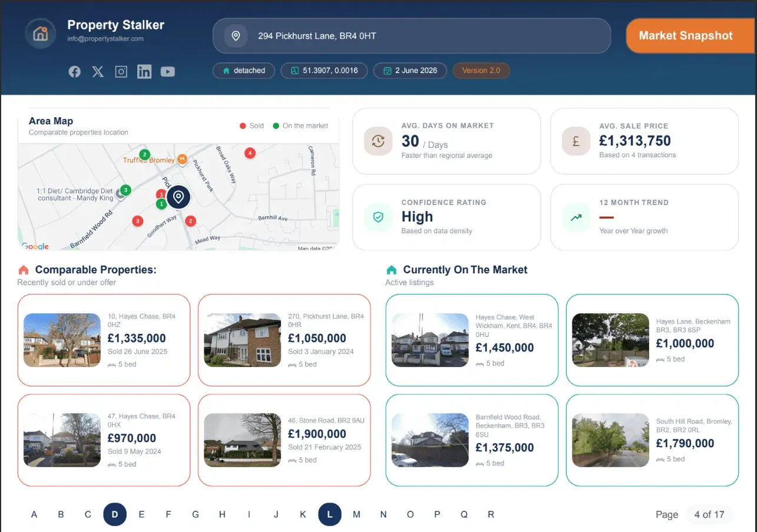This screenshot has height=532, width=757.
Task: Click the 51.3907, 0.0016 coordinates chip
Action: click(324, 71)
